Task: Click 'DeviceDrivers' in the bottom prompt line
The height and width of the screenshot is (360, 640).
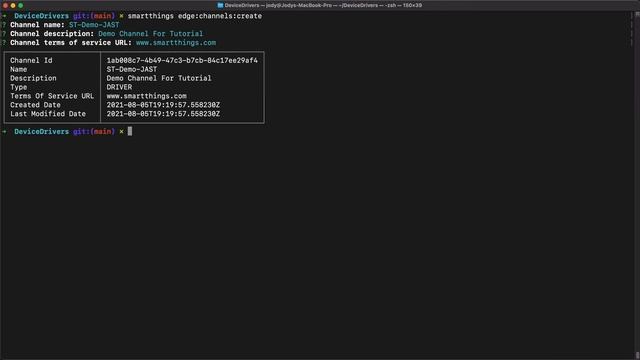Action: click(42, 131)
